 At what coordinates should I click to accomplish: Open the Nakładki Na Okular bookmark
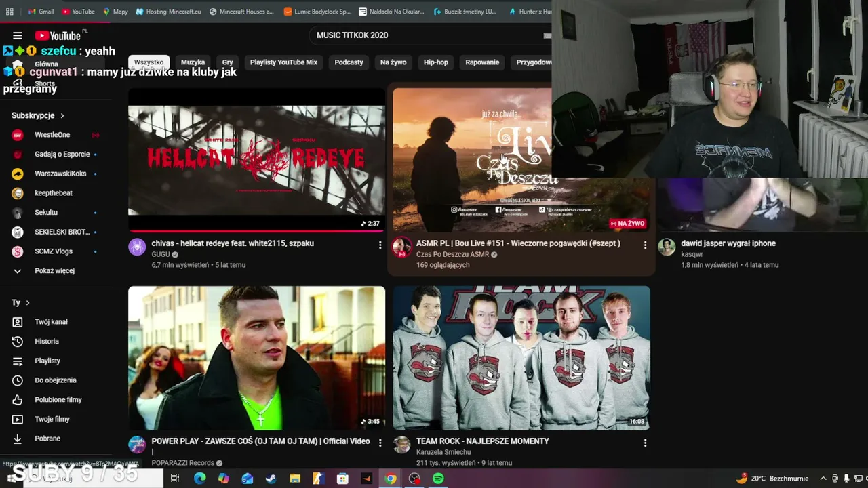coord(392,12)
